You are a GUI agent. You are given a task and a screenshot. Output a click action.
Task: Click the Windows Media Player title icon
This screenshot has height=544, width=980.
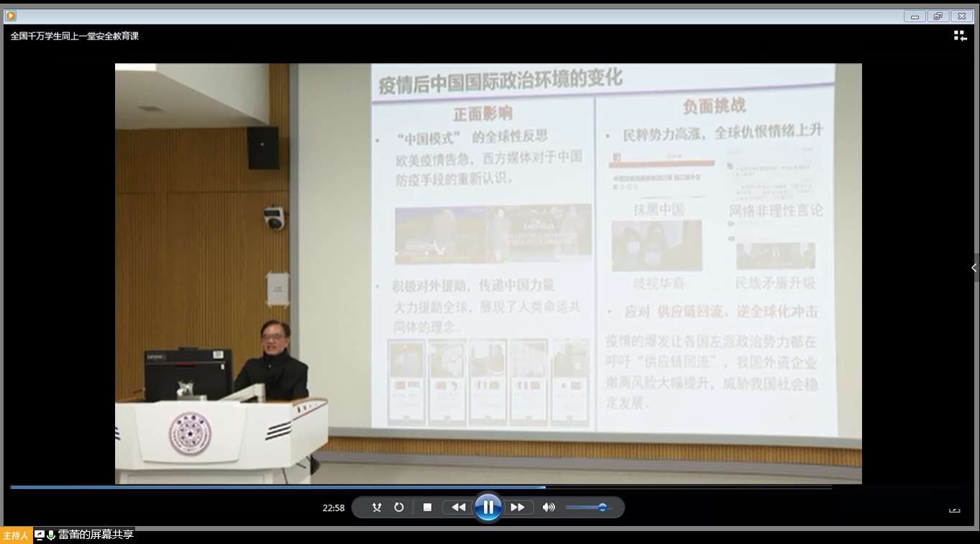point(11,16)
